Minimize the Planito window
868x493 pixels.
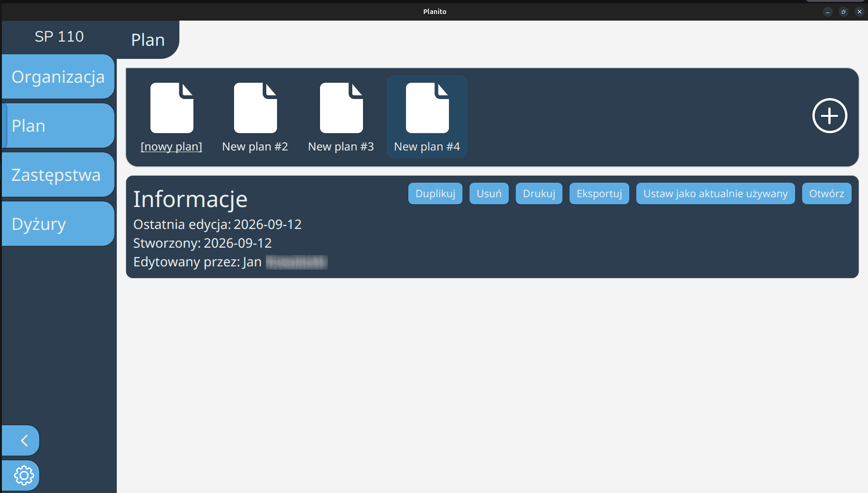point(828,12)
